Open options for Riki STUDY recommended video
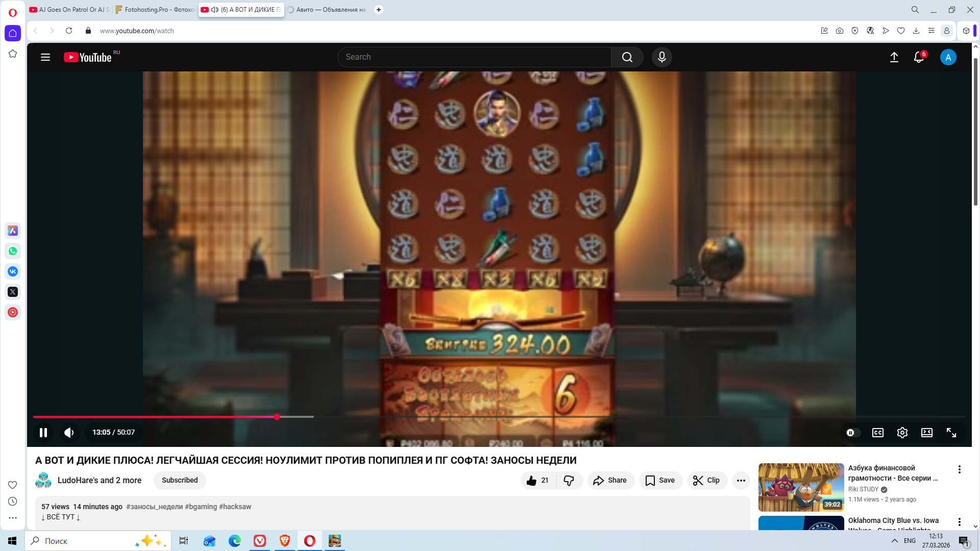Viewport: 980px width, 551px height. point(959,469)
